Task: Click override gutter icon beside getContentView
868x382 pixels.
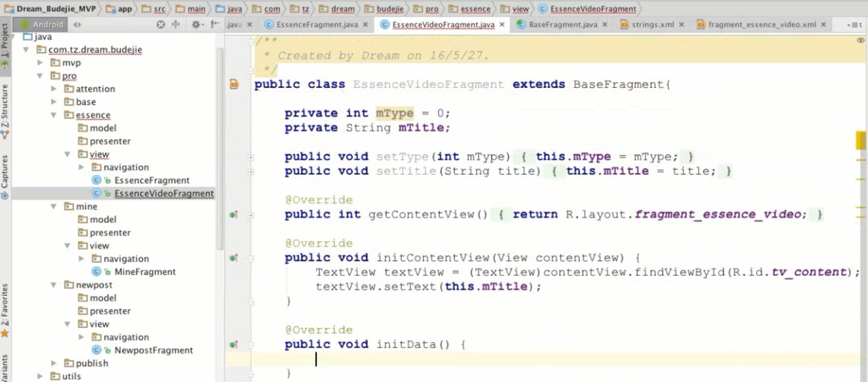Action: coord(233,215)
